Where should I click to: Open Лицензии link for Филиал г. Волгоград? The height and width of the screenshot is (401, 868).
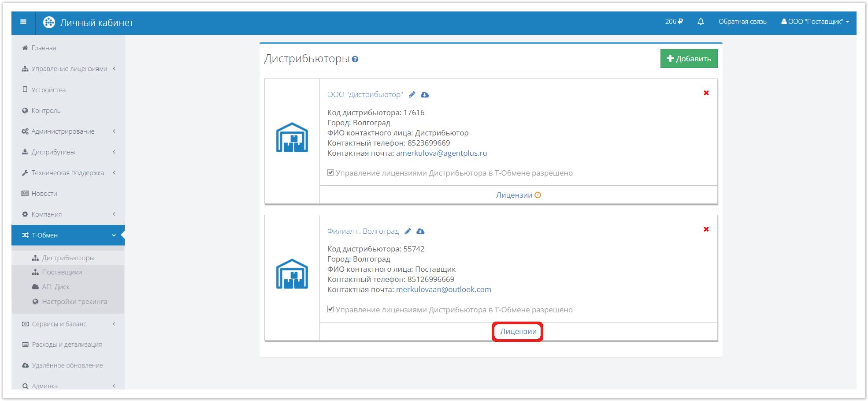point(518,331)
